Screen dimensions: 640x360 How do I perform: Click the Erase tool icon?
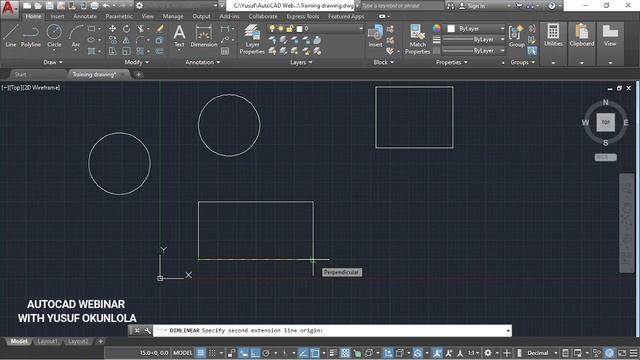click(x=160, y=29)
